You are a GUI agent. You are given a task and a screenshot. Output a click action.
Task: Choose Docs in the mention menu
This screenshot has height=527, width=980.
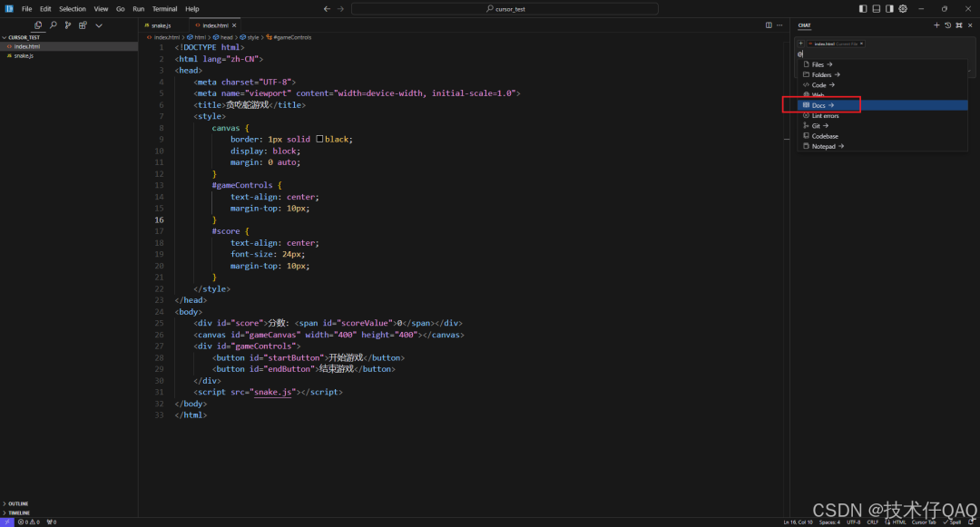(883, 105)
